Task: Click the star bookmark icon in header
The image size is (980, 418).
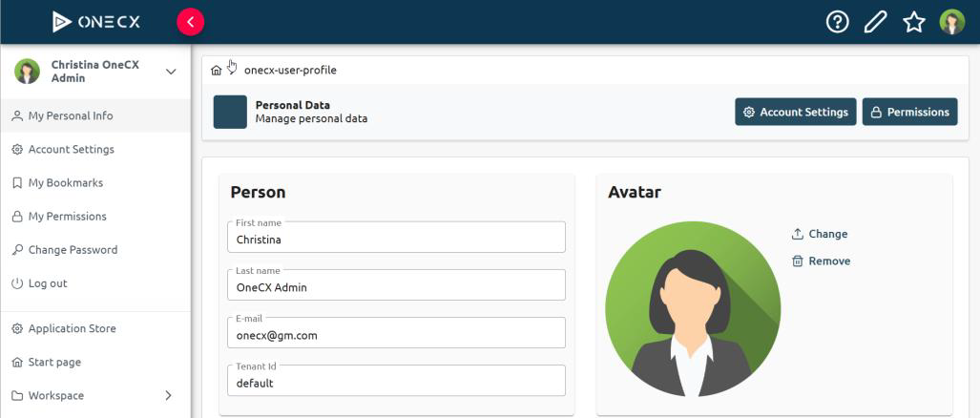Action: coord(914,22)
